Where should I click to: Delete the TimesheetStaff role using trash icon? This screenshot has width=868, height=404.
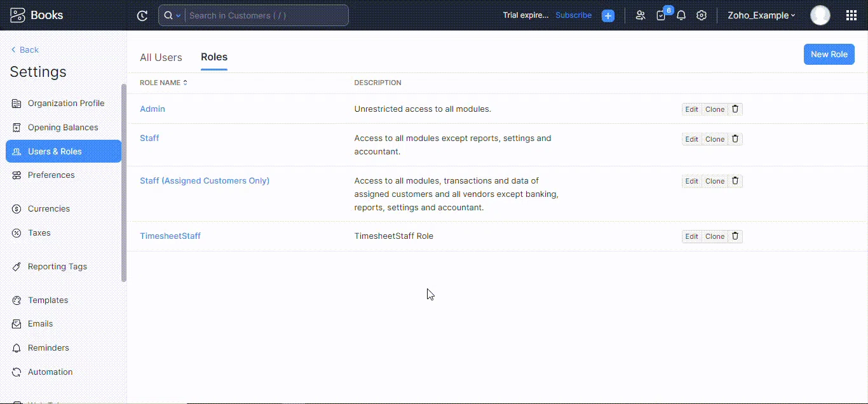click(x=735, y=236)
